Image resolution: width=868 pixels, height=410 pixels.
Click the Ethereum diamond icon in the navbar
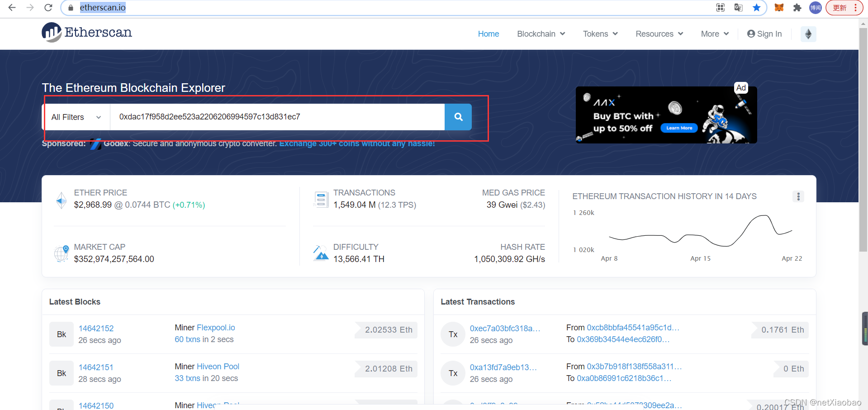pyautogui.click(x=808, y=34)
